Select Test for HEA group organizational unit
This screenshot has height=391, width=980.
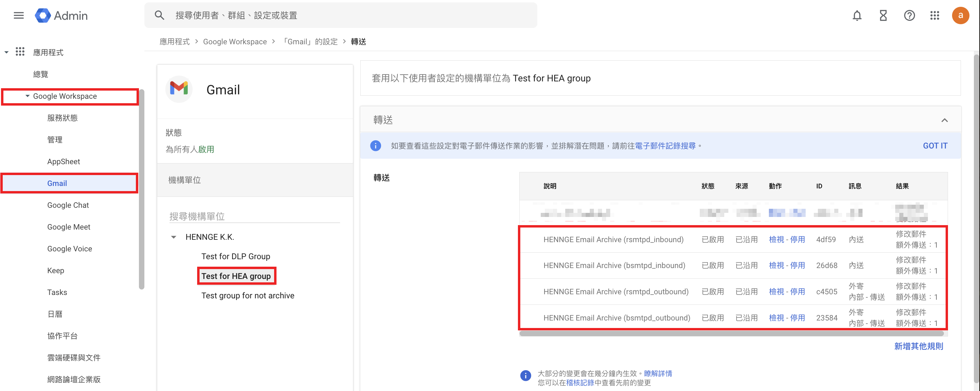236,276
